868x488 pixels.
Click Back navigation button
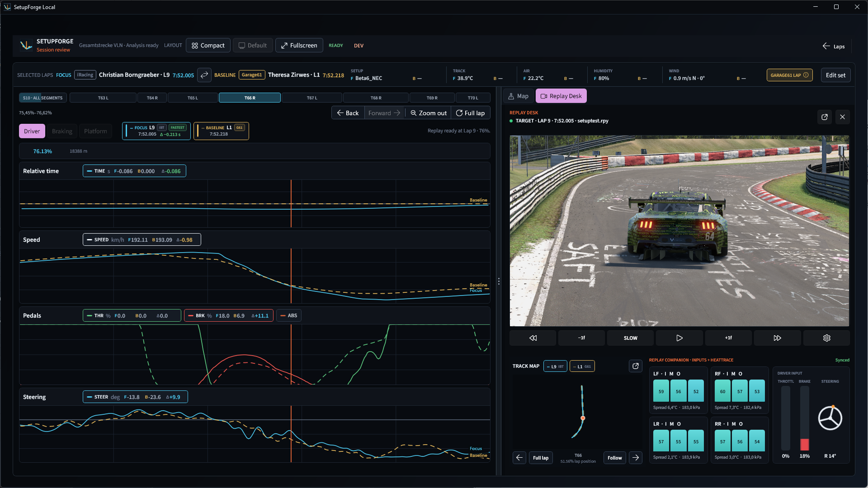click(x=348, y=113)
